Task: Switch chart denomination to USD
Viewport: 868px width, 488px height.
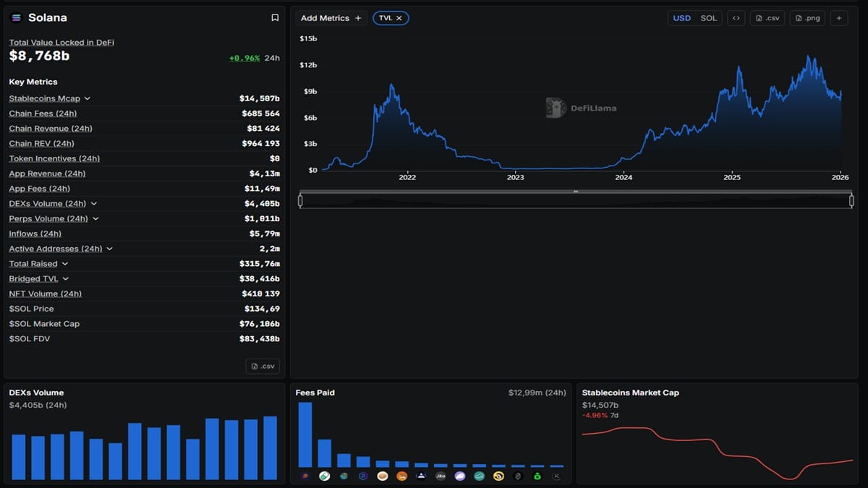Action: pyautogui.click(x=682, y=18)
